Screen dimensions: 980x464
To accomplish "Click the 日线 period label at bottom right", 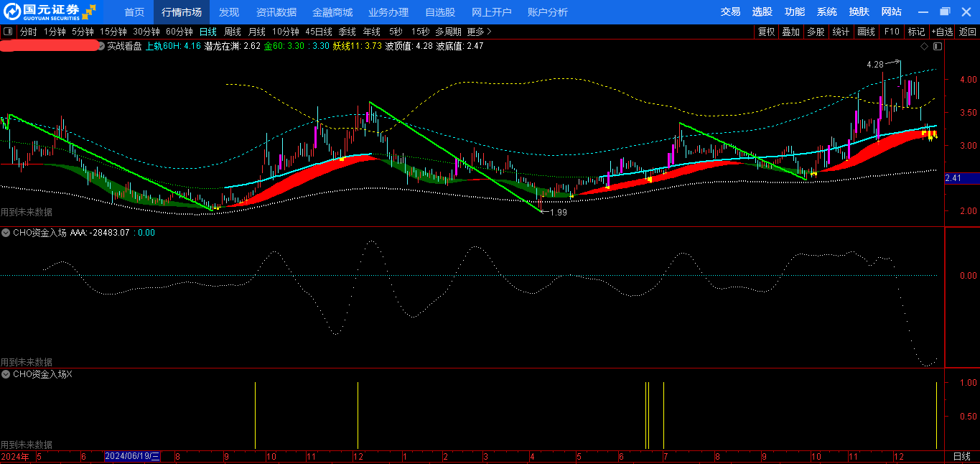I will click(961, 457).
